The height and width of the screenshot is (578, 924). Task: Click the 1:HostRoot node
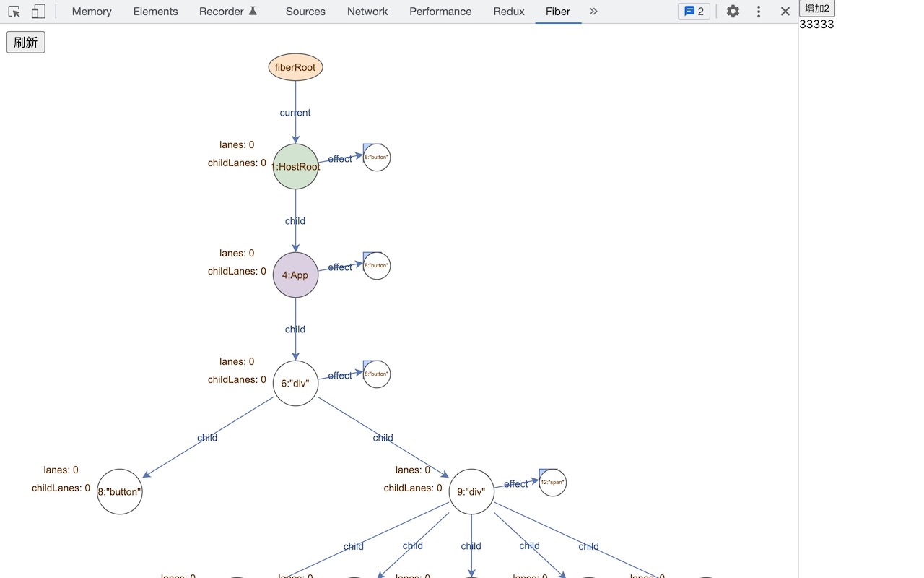click(295, 166)
